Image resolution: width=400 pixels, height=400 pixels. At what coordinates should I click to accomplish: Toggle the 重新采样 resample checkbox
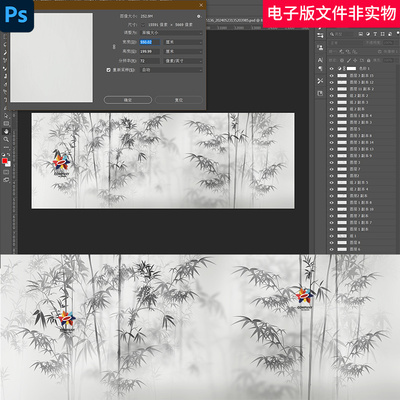tap(108, 70)
